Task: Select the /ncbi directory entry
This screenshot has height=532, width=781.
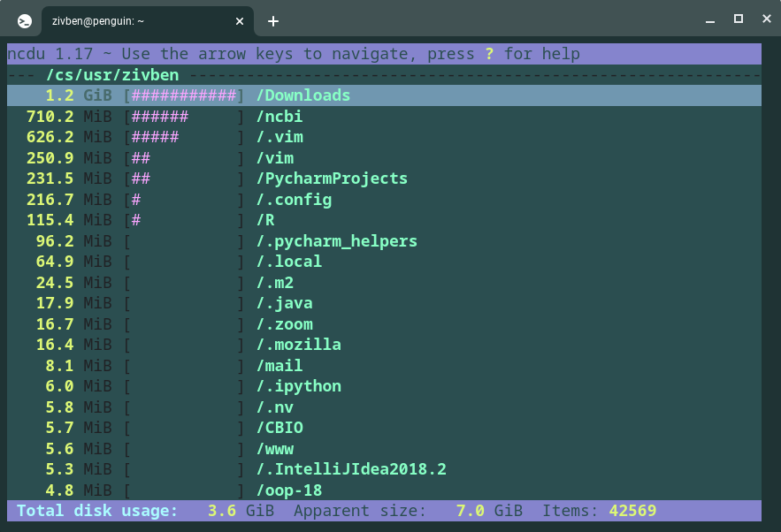Action: pyautogui.click(x=279, y=117)
